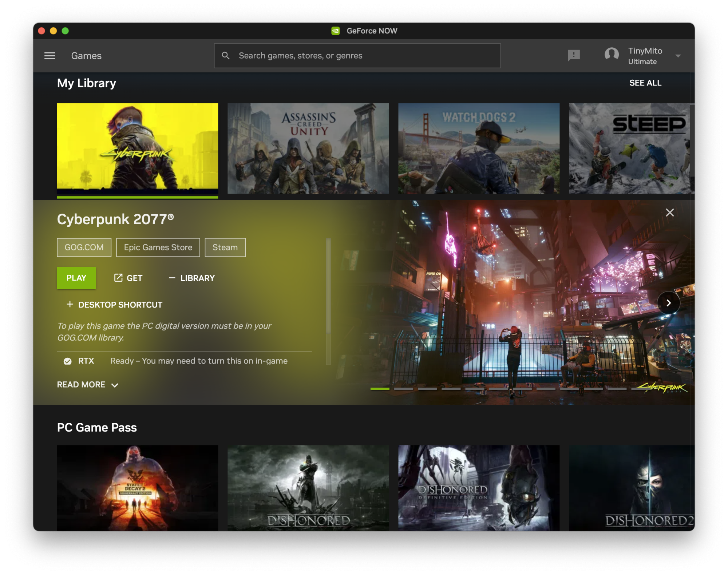This screenshot has width=728, height=575.
Task: Select the Epic Games Store option
Action: (158, 247)
